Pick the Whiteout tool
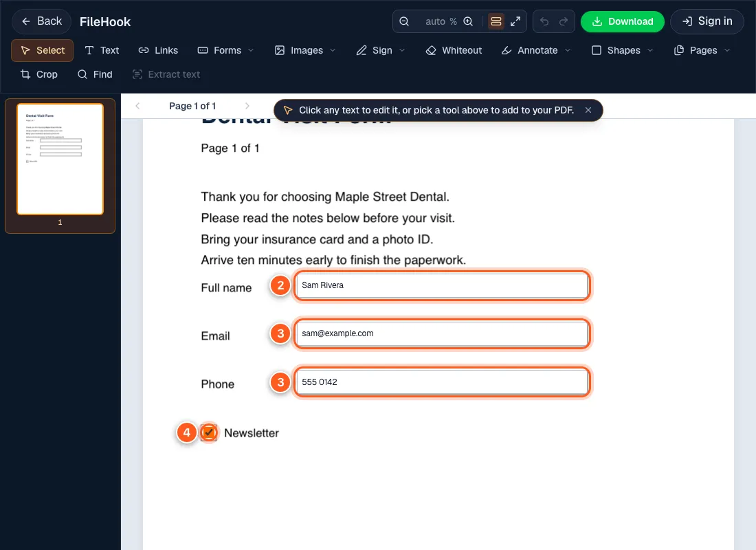Screen dimensions: 756x550 tap(454, 50)
